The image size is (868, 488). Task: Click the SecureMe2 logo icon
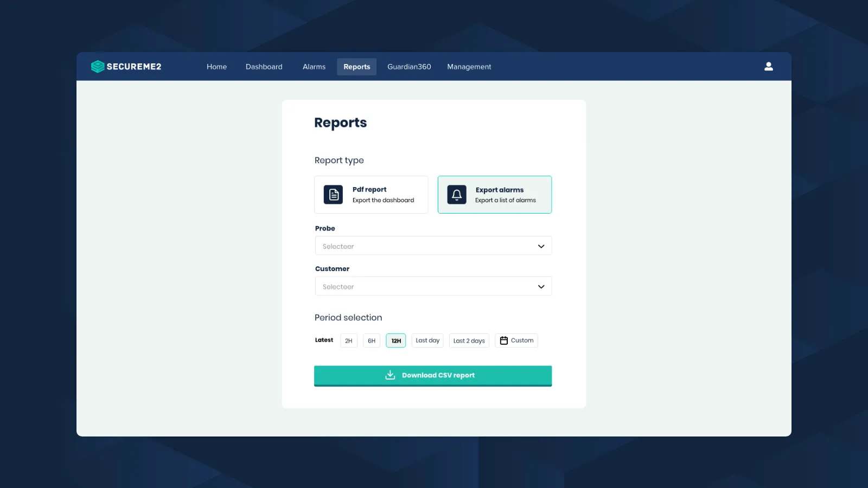pyautogui.click(x=98, y=66)
